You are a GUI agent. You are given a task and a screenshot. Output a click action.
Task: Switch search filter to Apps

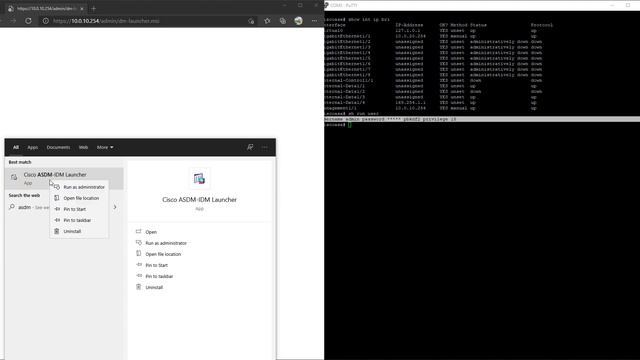33,147
